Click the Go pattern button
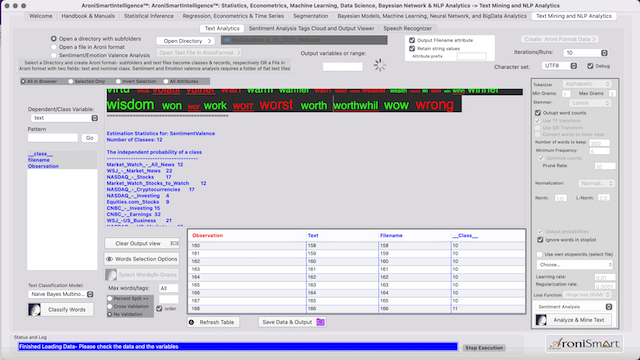The width and height of the screenshot is (640, 360). [89, 138]
